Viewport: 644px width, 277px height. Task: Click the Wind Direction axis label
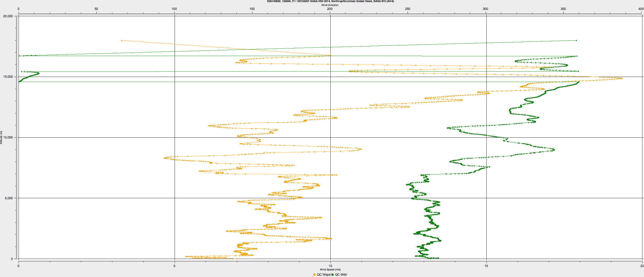point(330,5)
